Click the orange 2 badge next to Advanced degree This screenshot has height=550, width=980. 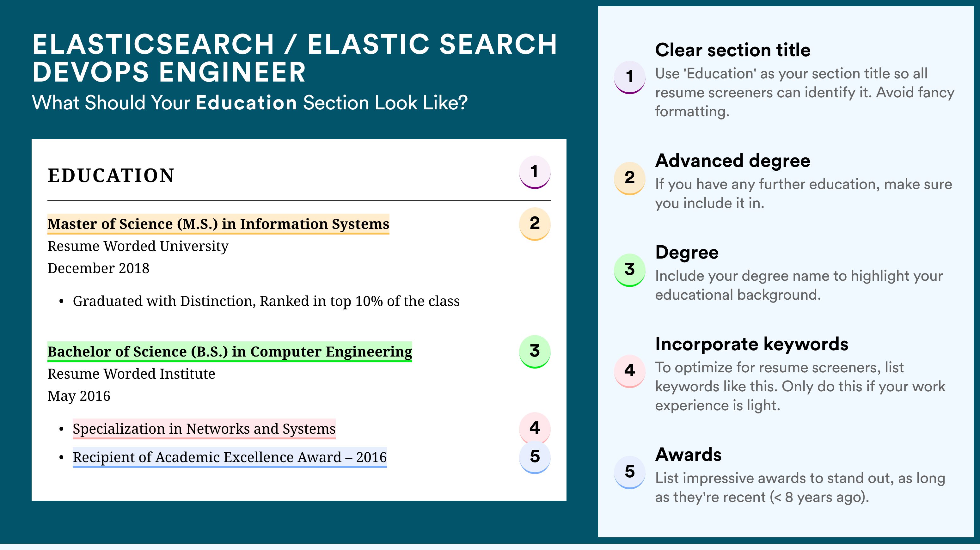630,178
